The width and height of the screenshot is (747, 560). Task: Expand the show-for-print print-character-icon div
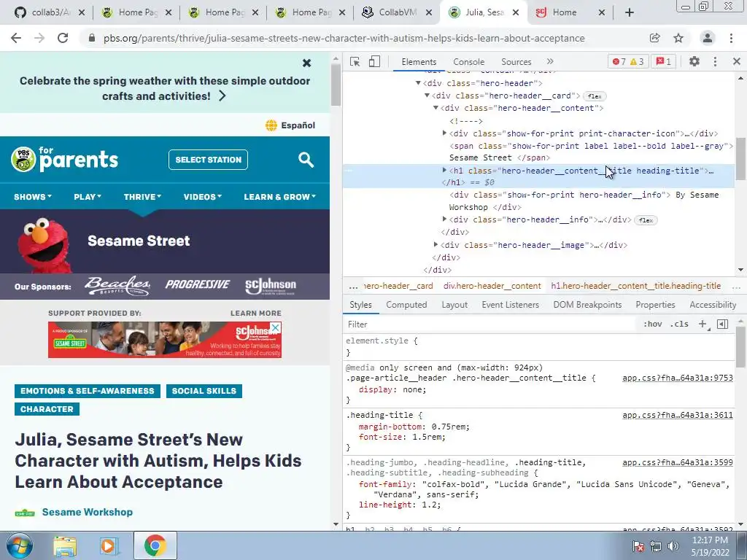444,133
